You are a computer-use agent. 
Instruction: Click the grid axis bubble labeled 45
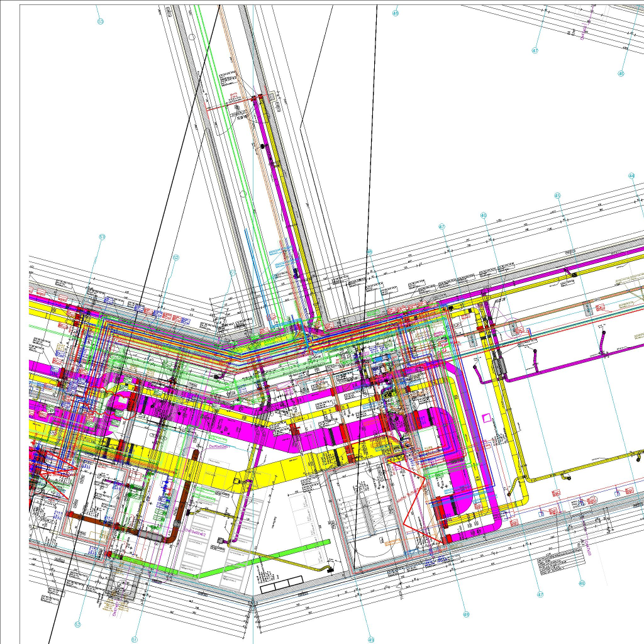[557, 196]
